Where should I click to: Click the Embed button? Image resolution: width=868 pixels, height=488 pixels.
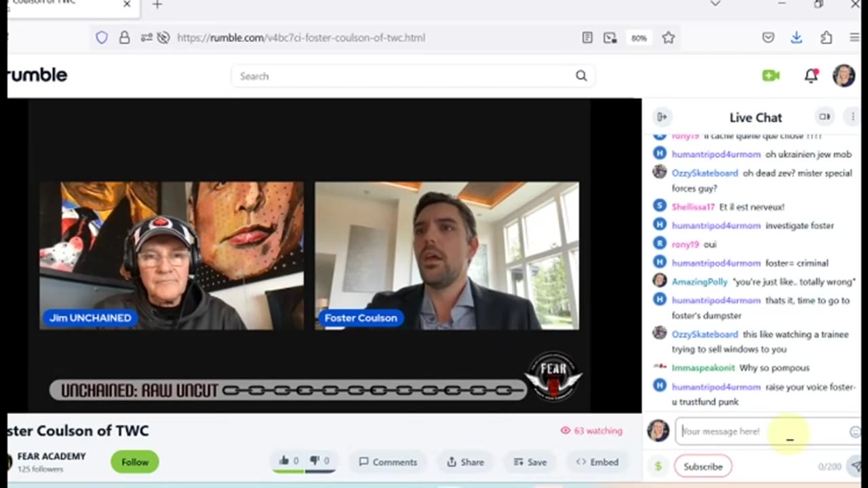pyautogui.click(x=597, y=462)
